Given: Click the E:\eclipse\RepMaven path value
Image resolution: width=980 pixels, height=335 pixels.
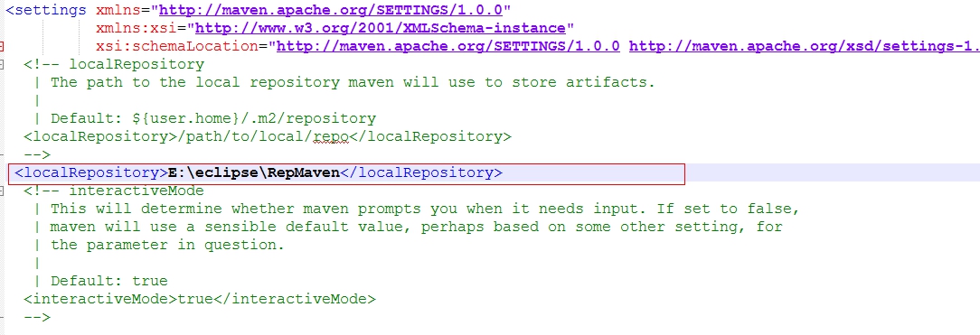Looking at the screenshot, I should (254, 172).
